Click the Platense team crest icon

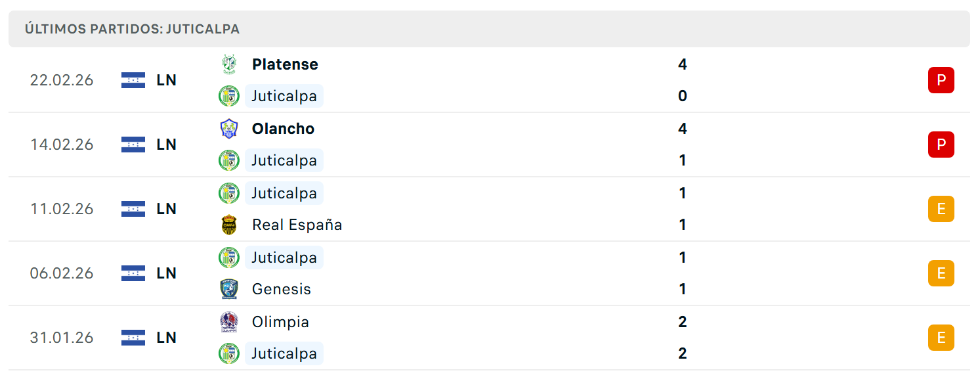[228, 64]
